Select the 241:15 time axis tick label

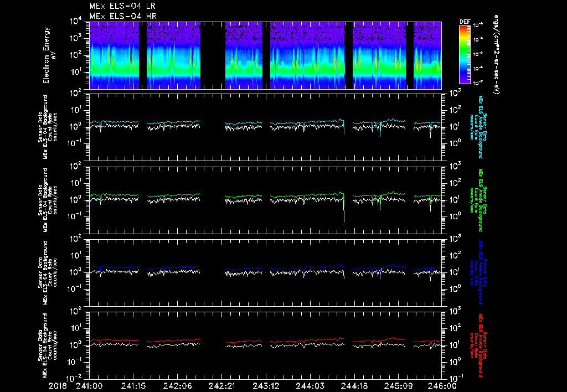point(133,386)
